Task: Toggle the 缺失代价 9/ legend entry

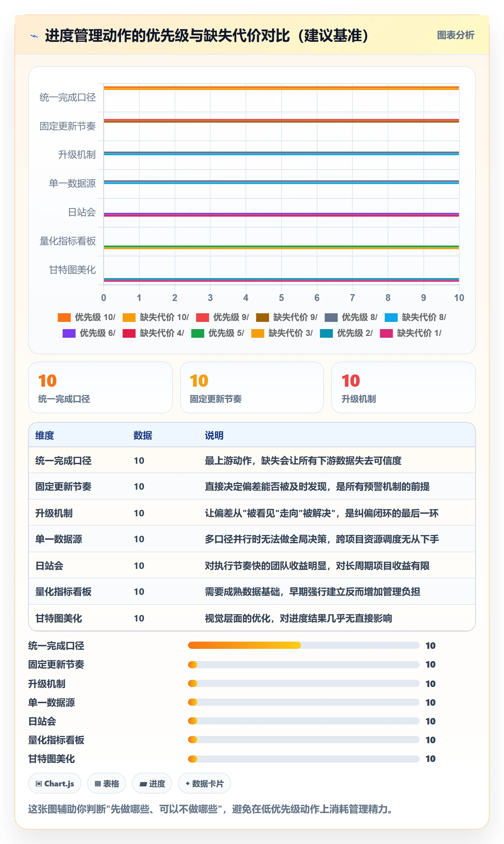Action: [287, 317]
